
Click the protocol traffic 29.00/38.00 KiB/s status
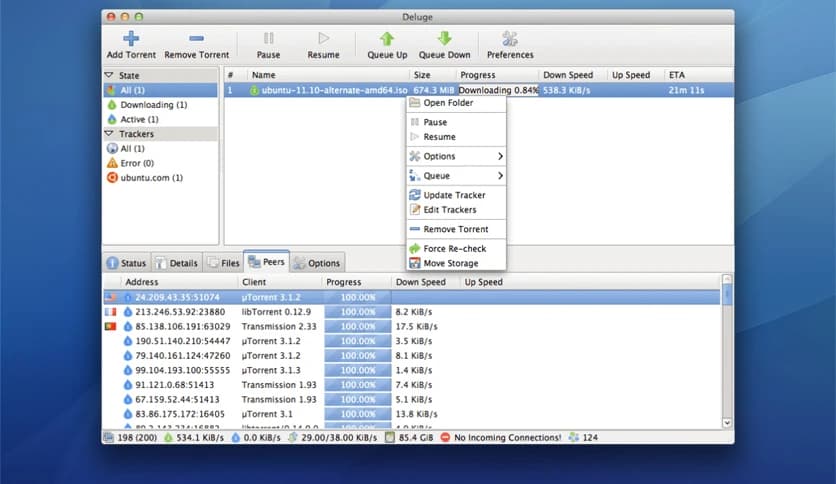pos(333,438)
